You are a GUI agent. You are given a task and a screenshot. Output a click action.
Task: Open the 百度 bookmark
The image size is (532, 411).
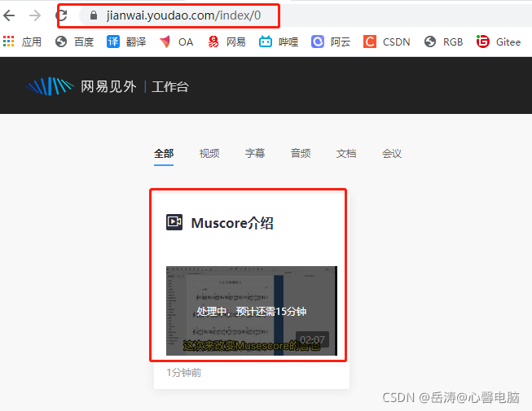coord(74,42)
